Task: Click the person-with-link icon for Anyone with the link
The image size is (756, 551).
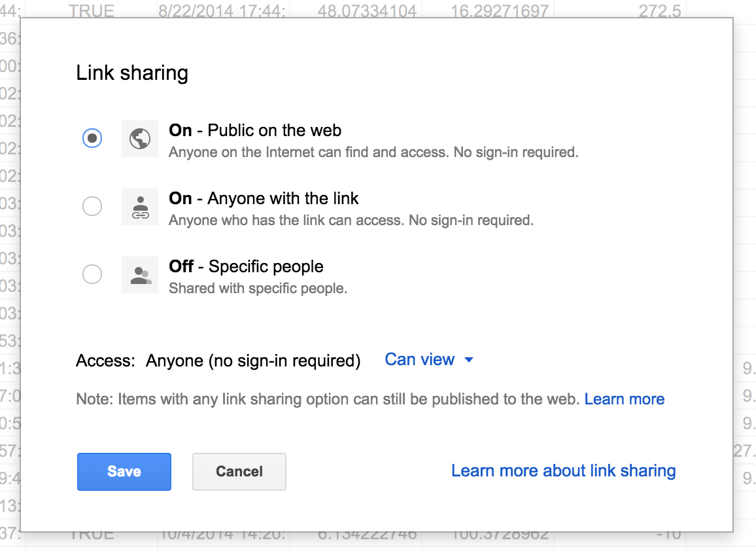Action: pos(140,207)
